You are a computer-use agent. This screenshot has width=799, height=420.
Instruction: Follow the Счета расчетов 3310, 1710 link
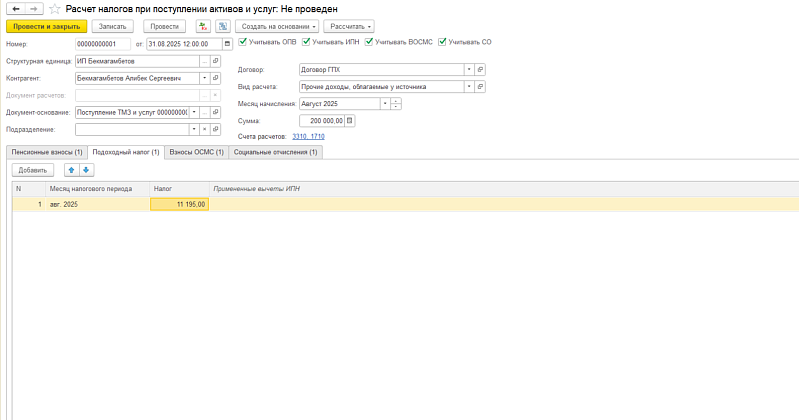pos(308,136)
